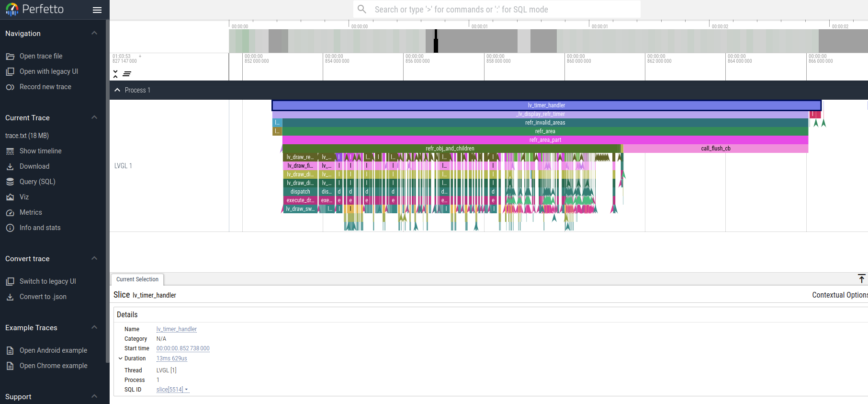The width and height of the screenshot is (868, 404).
Task: Open the SQL ID slice dropdown arrow
Action: pos(186,390)
